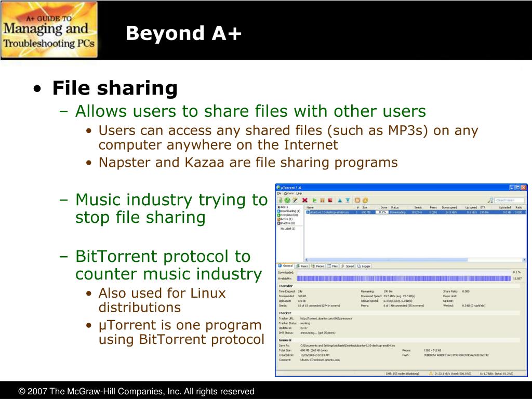The width and height of the screenshot is (532, 399).
Task: Click the 0.1% done progress cell
Action: tap(382, 212)
